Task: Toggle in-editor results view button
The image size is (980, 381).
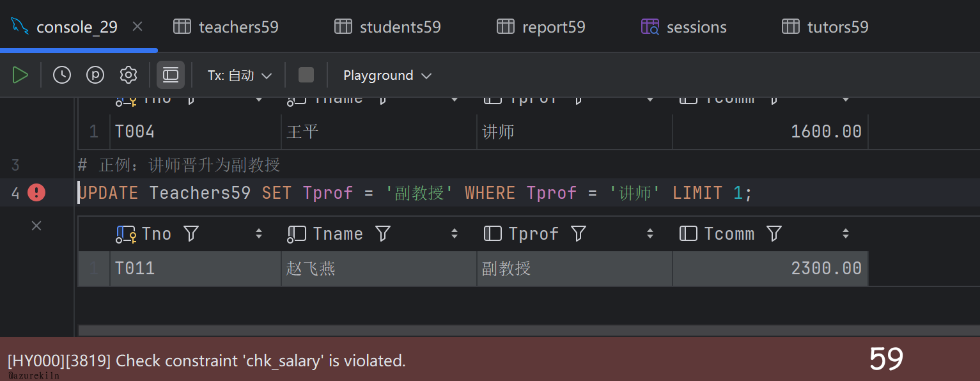Action: (x=171, y=75)
